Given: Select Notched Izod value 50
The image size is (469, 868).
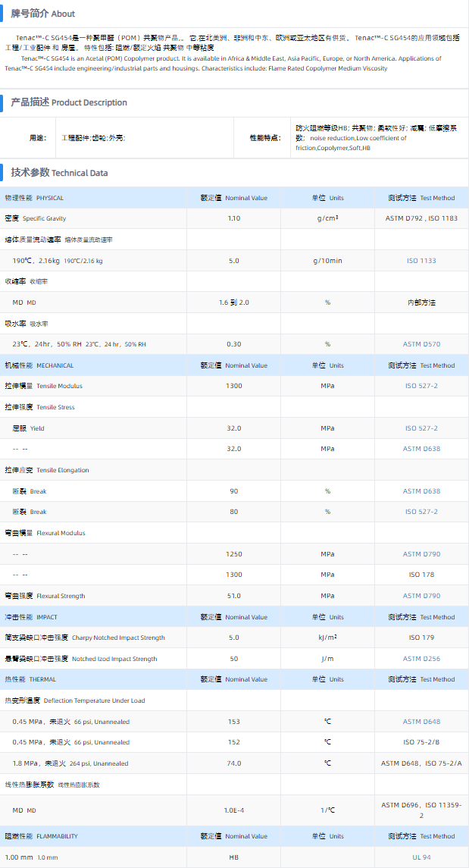Looking at the screenshot, I should [x=234, y=659].
